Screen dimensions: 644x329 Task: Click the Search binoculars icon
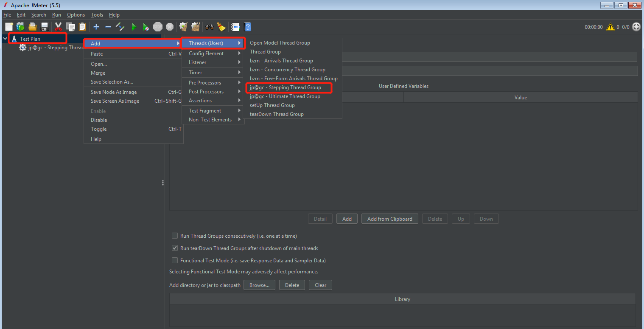point(210,27)
